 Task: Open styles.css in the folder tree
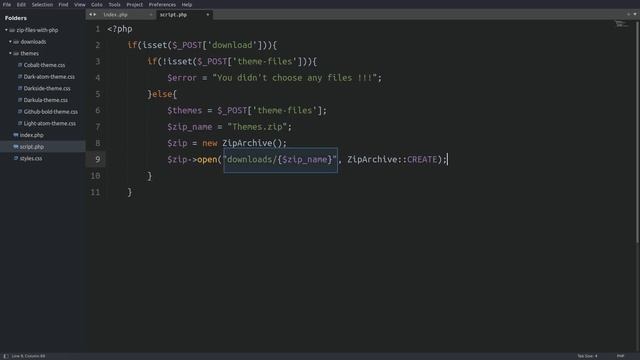coord(31,158)
